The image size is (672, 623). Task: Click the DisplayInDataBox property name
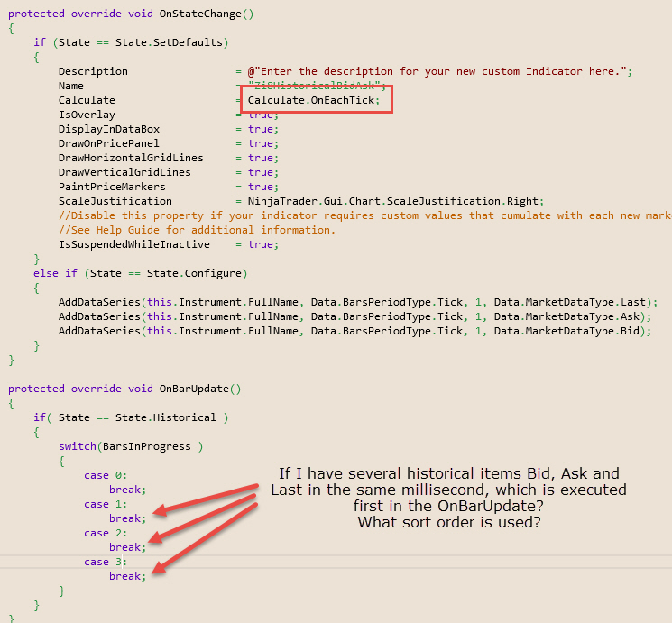point(109,129)
